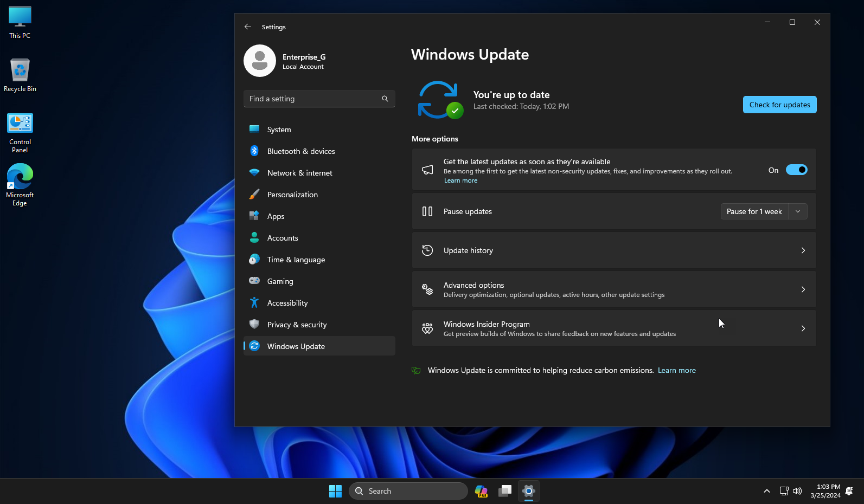Select the Bluetooth & devices icon
This screenshot has width=864, height=504.
pyautogui.click(x=254, y=151)
